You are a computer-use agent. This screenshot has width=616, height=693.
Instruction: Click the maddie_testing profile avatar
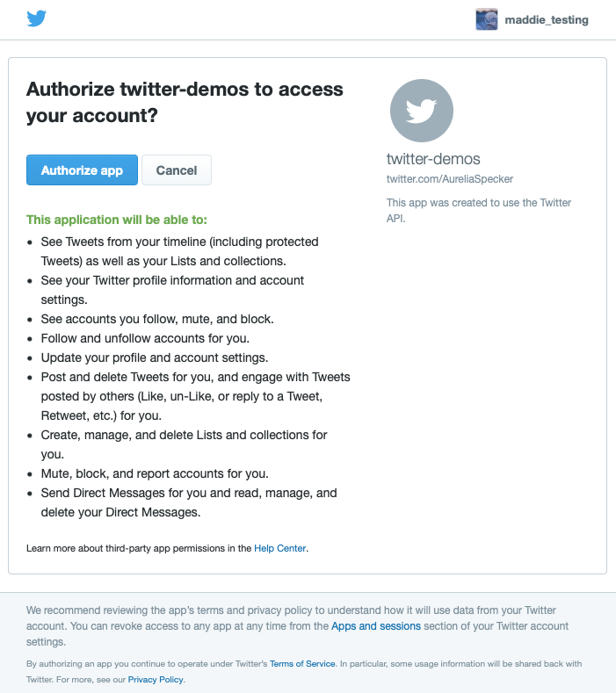point(487,19)
